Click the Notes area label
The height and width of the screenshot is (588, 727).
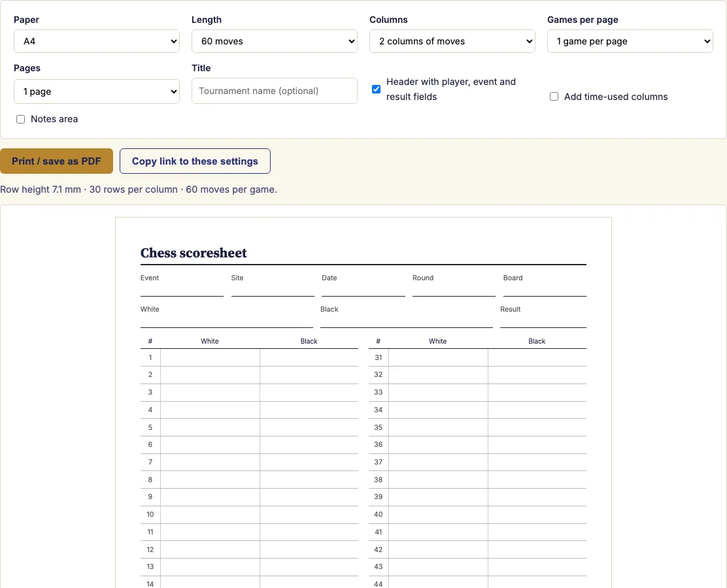click(x=54, y=119)
